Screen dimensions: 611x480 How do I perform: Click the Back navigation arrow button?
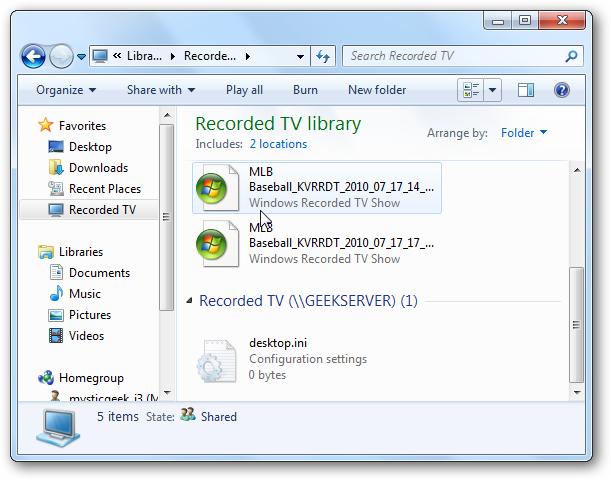[x=33, y=57]
